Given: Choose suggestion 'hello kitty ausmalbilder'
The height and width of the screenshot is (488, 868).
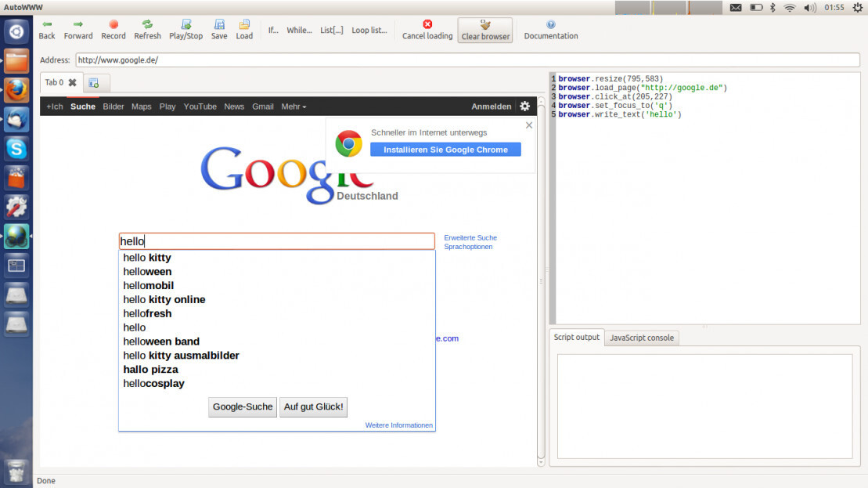Looking at the screenshot, I should point(277,356).
